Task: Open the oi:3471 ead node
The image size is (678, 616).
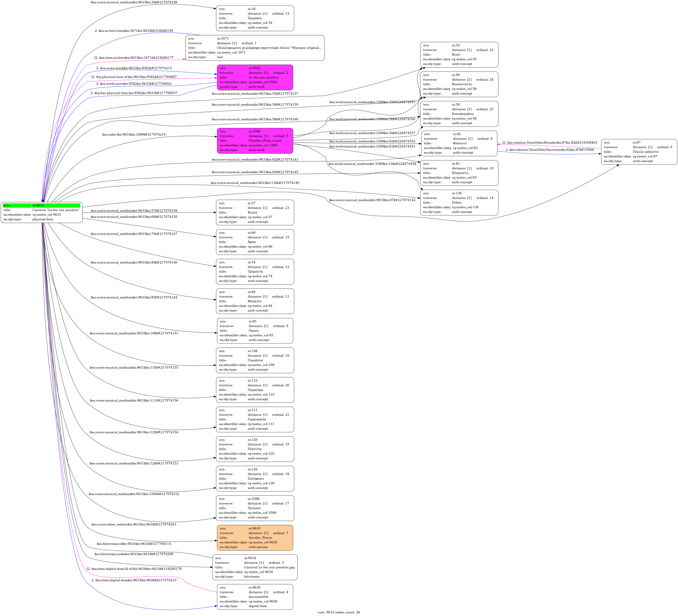Action: tap(255, 48)
